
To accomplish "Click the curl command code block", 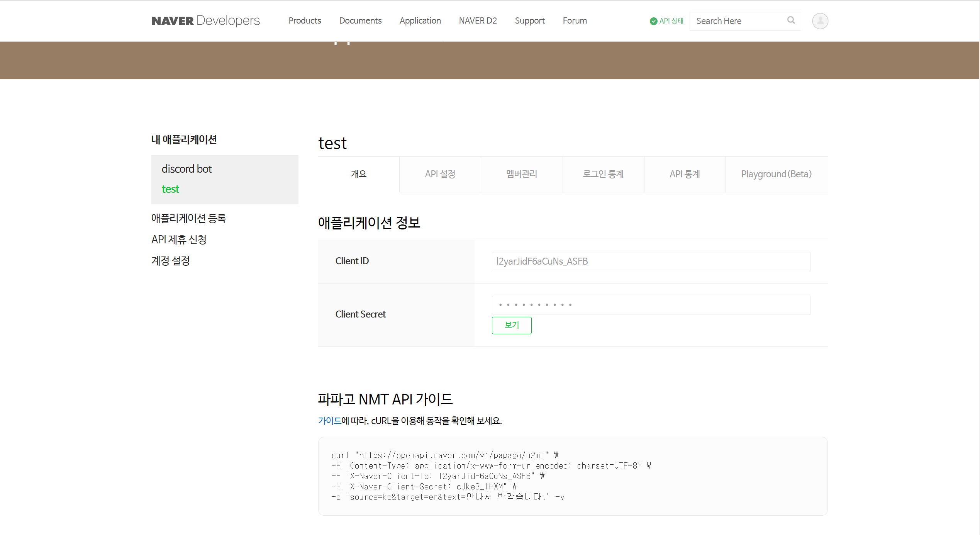I will pyautogui.click(x=573, y=476).
